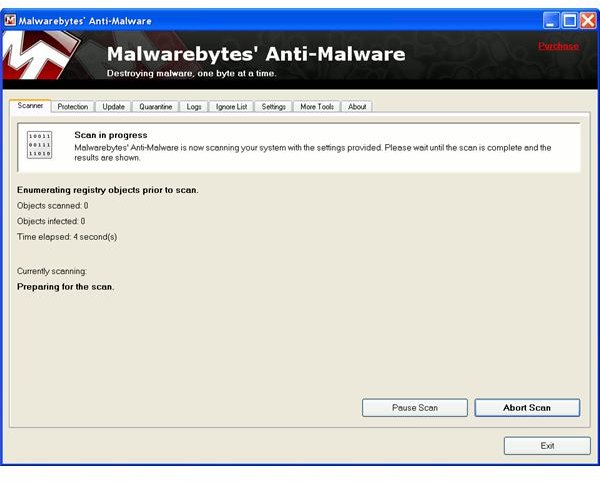Screen dimensions: 600x482
Task: Click the Malwarebytes logo in the banner
Action: pyautogui.click(x=41, y=55)
